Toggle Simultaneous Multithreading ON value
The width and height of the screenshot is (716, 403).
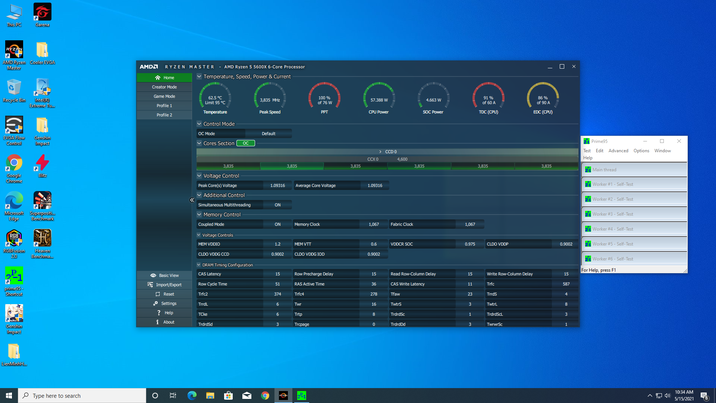pyautogui.click(x=278, y=205)
